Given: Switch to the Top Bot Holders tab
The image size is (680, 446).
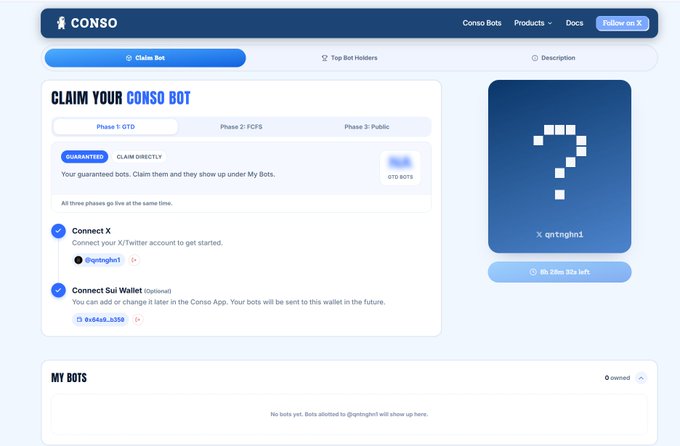Looking at the screenshot, I should pos(349,58).
